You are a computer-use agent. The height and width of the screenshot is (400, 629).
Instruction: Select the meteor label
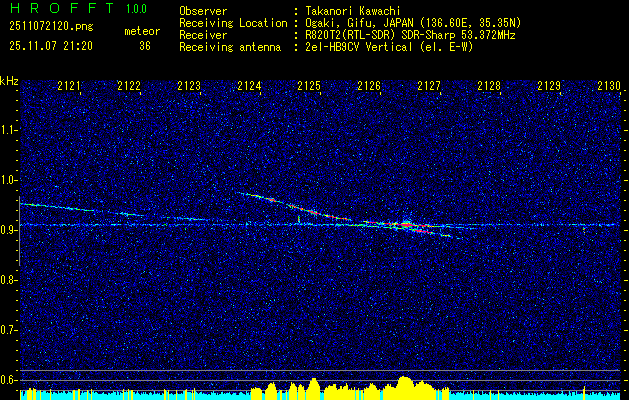click(x=142, y=31)
